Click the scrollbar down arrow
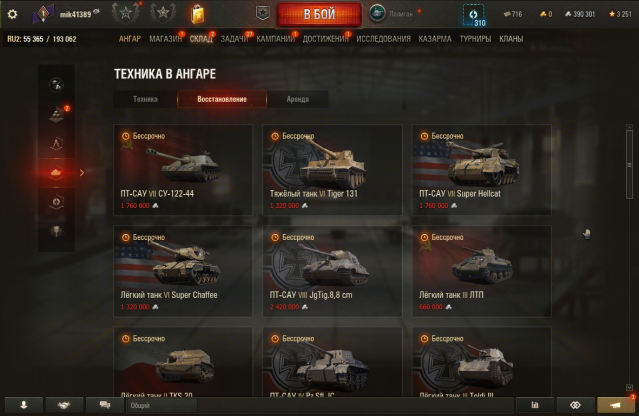 629,387
